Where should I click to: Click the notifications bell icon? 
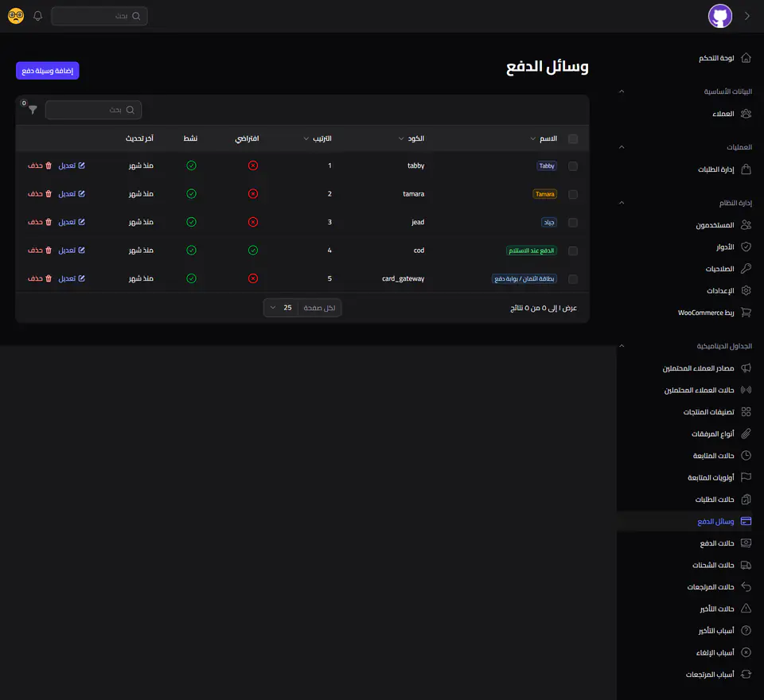pyautogui.click(x=37, y=16)
